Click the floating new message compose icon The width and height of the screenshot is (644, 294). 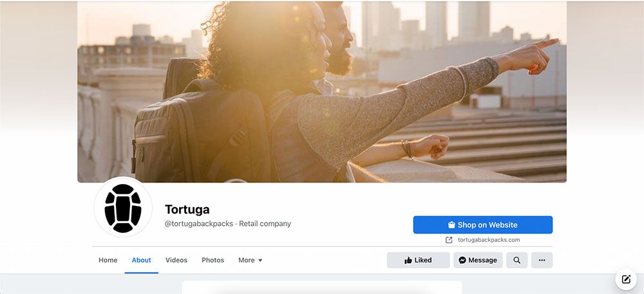coord(626,280)
